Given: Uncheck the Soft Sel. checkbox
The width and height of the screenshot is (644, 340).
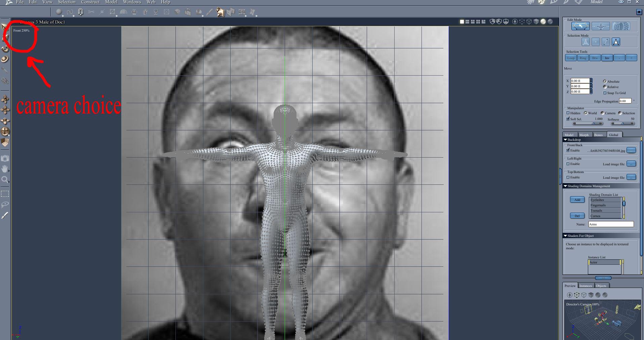Looking at the screenshot, I should [x=568, y=119].
